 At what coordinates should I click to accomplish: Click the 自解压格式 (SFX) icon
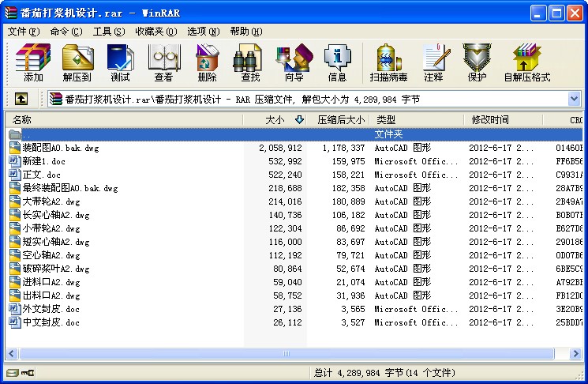[x=527, y=62]
